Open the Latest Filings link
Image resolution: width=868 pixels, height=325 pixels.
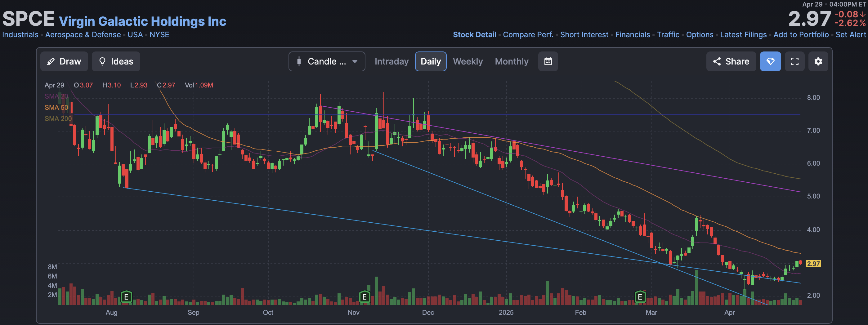tap(743, 35)
